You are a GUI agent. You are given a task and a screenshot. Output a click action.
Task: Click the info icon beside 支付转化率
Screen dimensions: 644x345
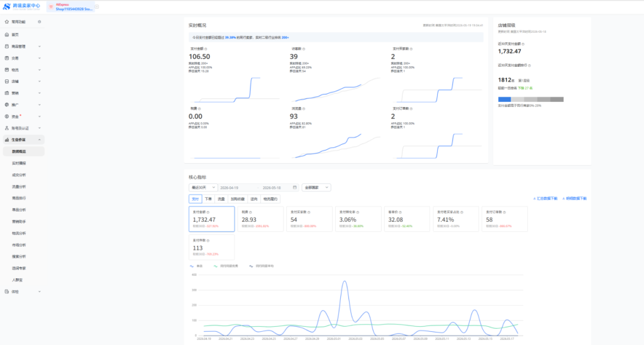click(x=358, y=212)
